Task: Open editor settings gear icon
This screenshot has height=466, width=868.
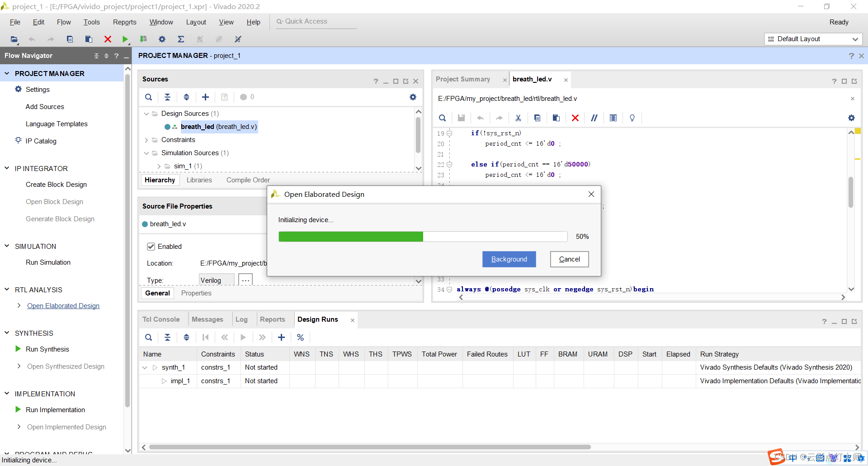Action: (851, 118)
